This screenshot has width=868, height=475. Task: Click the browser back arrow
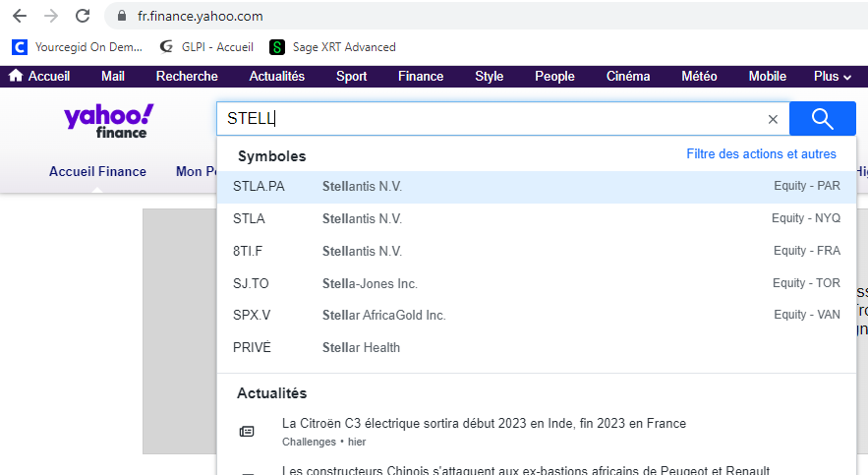pos(20,16)
